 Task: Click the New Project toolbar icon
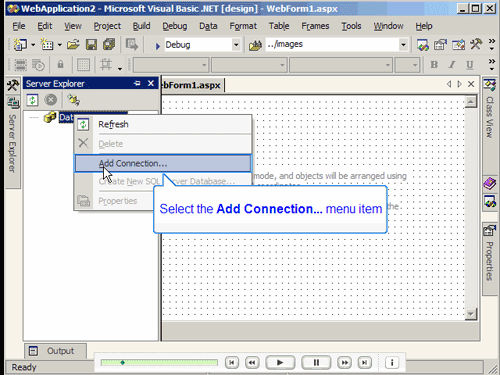coord(21,44)
